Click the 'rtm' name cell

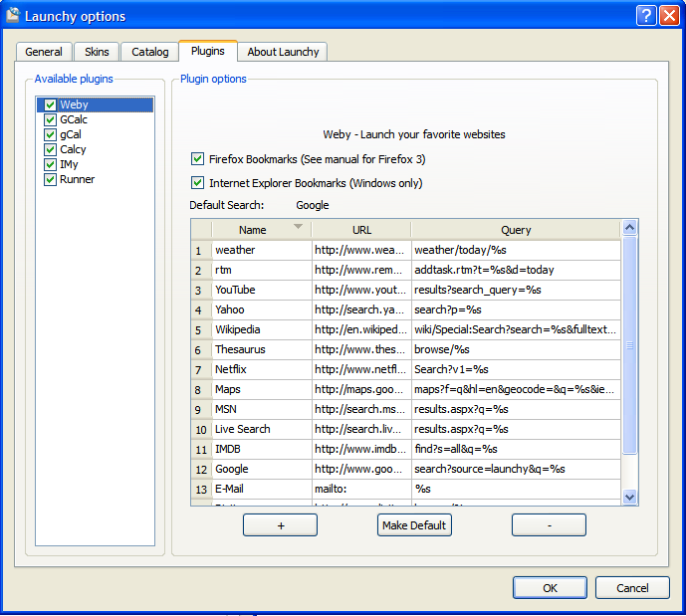262,270
